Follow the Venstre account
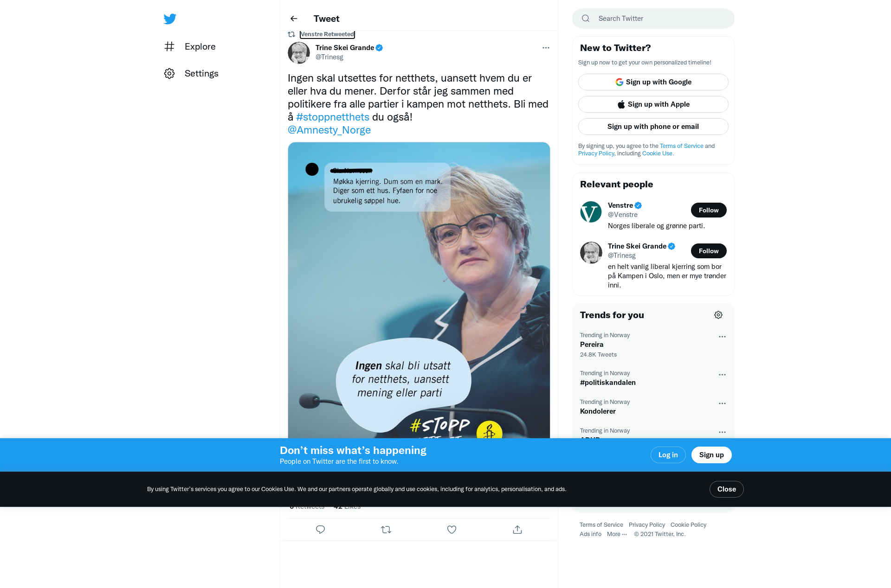 pyautogui.click(x=709, y=210)
